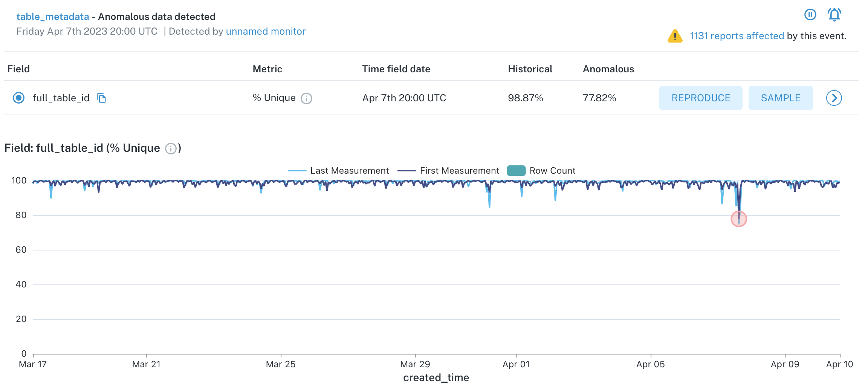Viewport: 868px width, 391px height.
Task: Click the Apr 01 axis tick label
Action: click(516, 364)
